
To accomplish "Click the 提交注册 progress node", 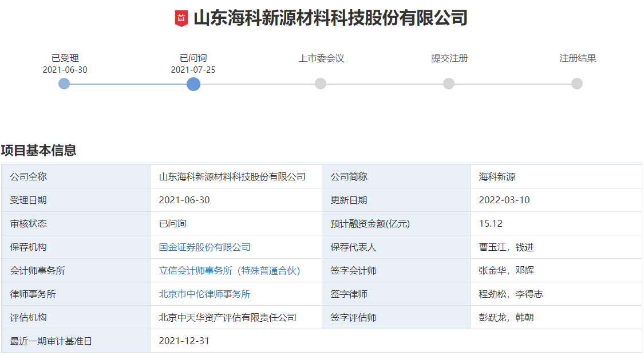I will tap(448, 84).
